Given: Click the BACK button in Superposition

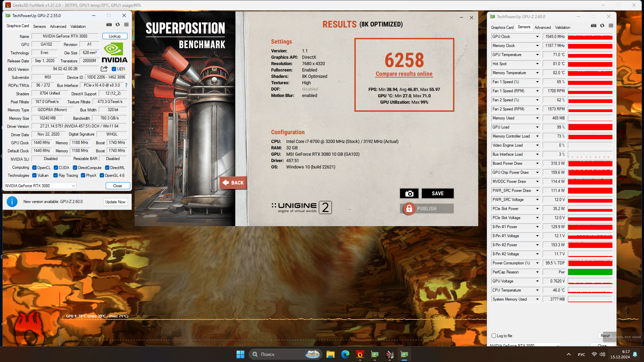Looking at the screenshot, I should point(234,183).
